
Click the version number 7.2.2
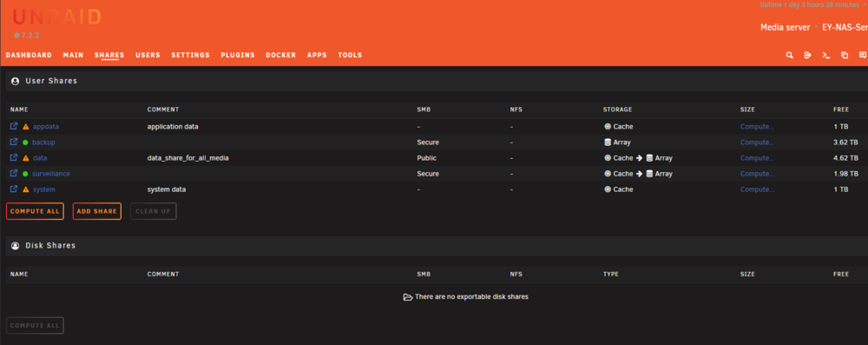tap(30, 35)
